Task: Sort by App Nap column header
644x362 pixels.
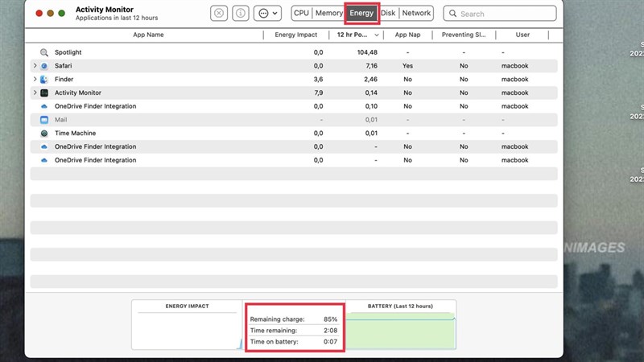Action: pyautogui.click(x=407, y=35)
